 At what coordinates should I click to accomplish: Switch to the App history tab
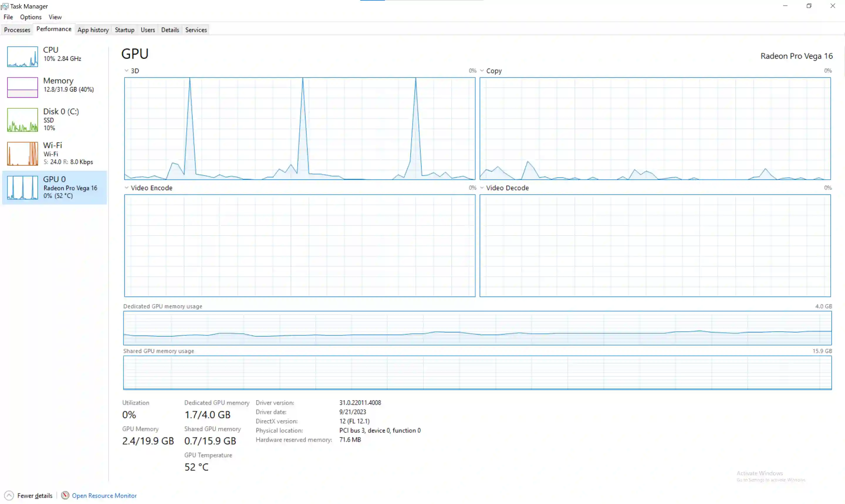[x=93, y=30]
